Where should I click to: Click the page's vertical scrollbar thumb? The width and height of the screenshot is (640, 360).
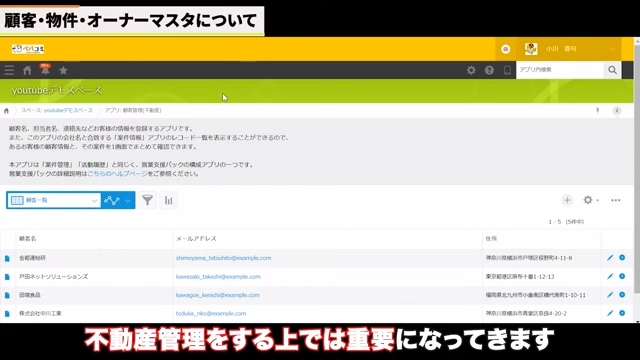point(637,168)
